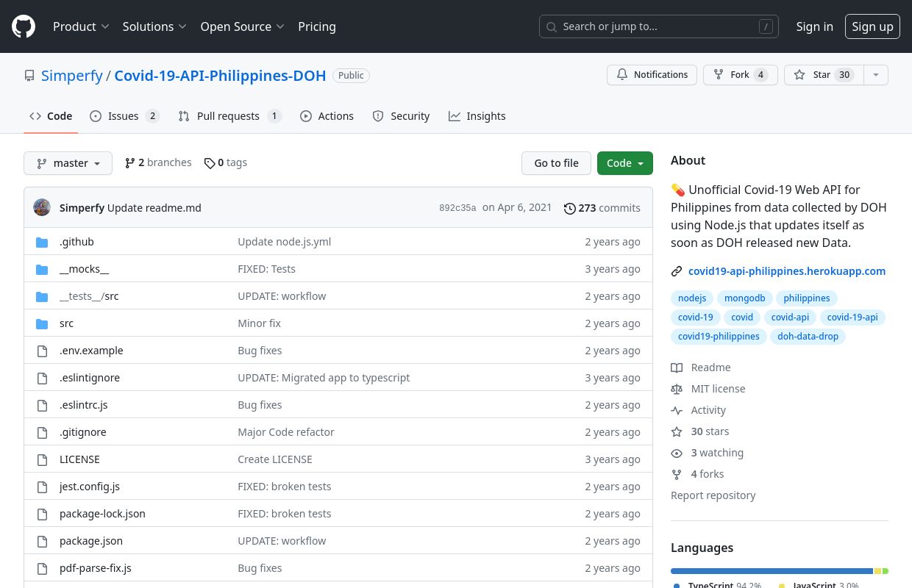The height and width of the screenshot is (588, 912).
Task: Click the "Update readme.md" commit message
Action: coord(154,208)
